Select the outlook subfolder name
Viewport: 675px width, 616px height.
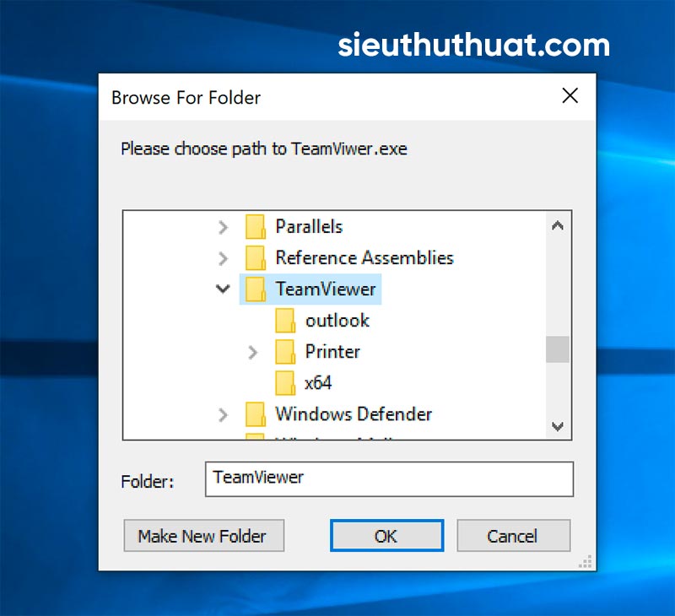point(337,321)
